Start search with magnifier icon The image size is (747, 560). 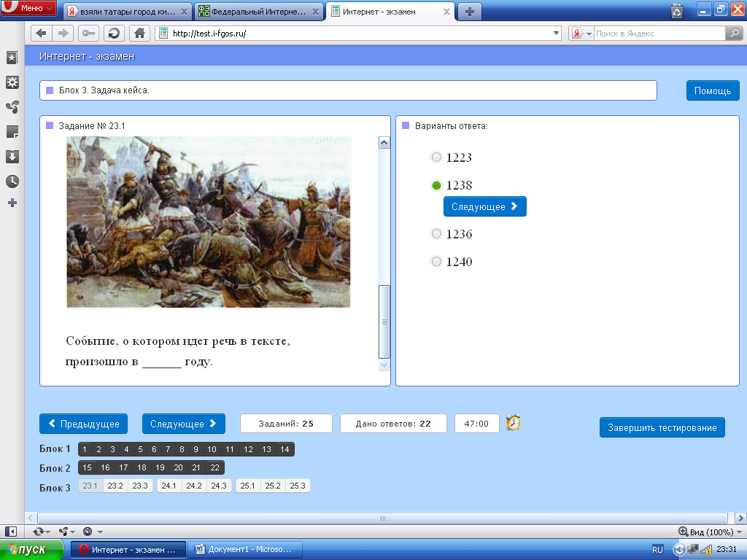tap(734, 34)
